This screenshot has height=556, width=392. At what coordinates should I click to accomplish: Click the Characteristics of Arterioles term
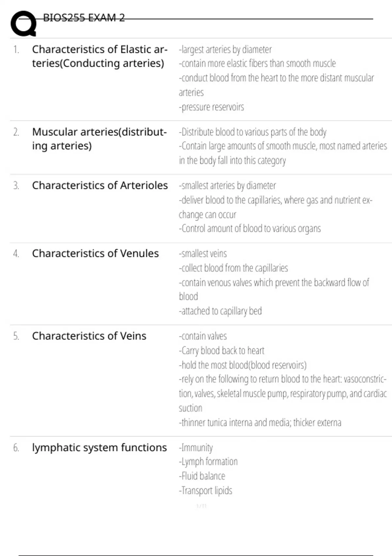pyautogui.click(x=100, y=185)
